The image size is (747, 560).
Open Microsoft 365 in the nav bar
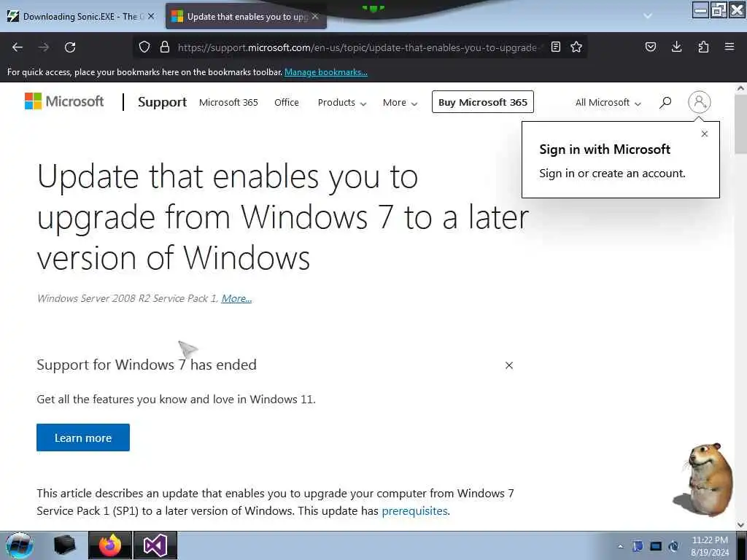click(x=228, y=102)
